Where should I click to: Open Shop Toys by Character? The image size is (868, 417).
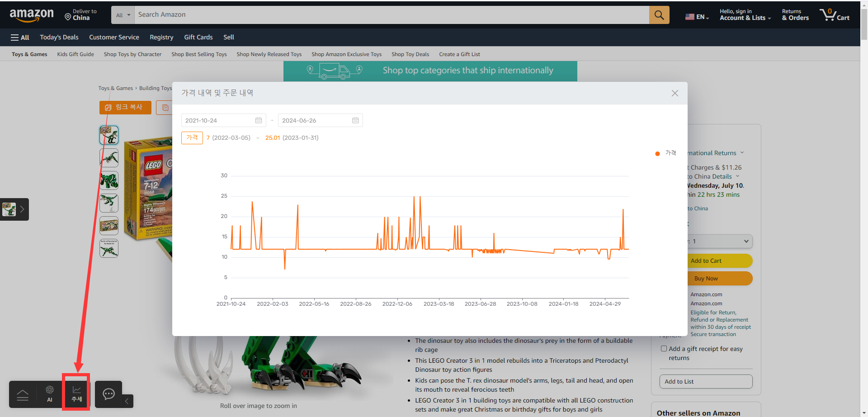point(132,54)
